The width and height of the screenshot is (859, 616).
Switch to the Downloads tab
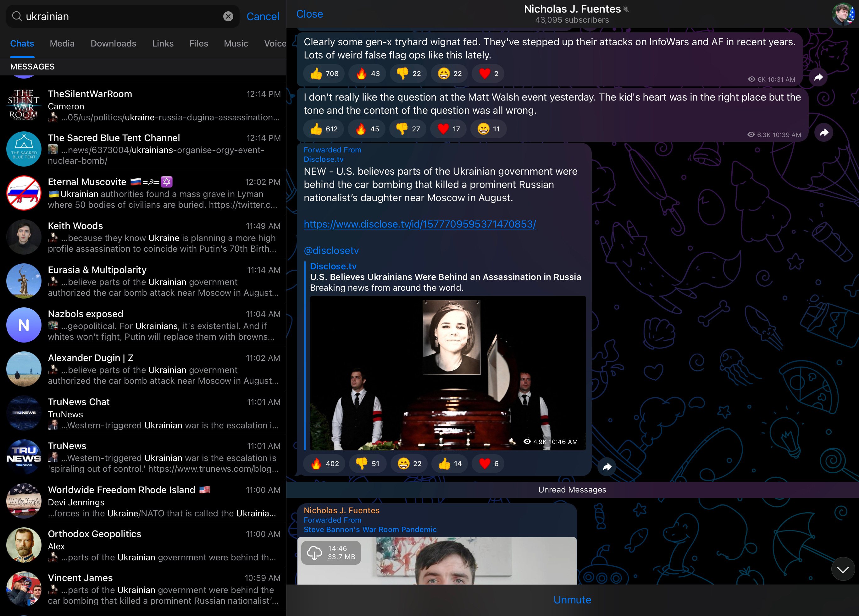[x=113, y=44]
